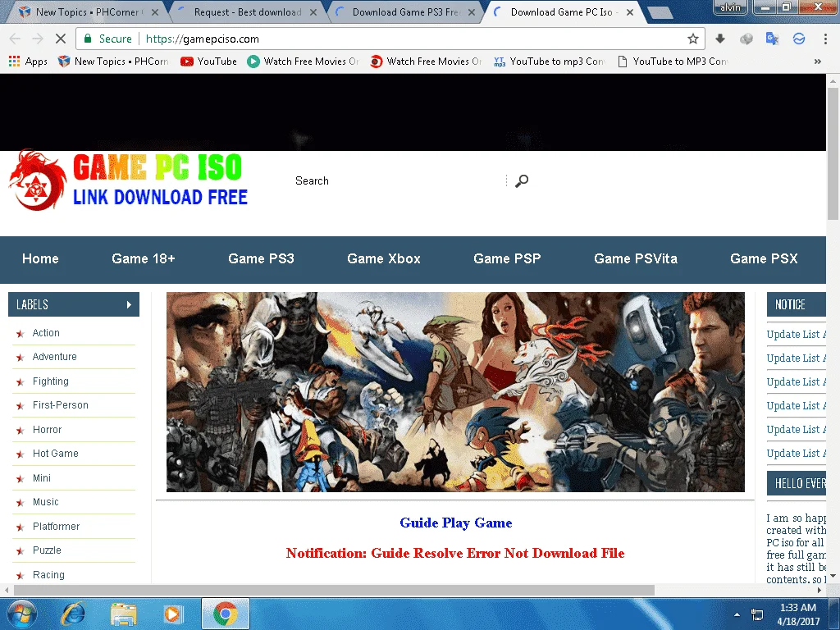
Task: Click the browser back arrow
Action: 15,39
